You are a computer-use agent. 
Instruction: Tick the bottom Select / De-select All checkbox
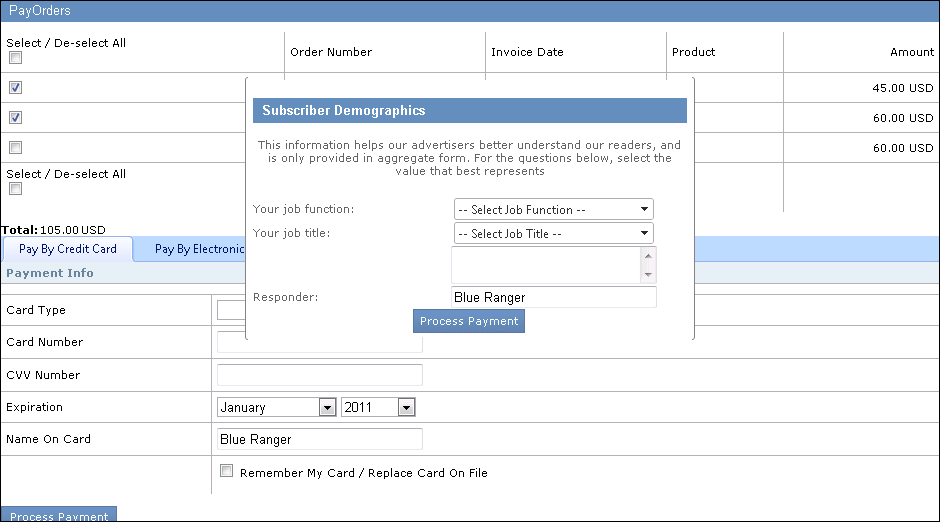tap(16, 189)
